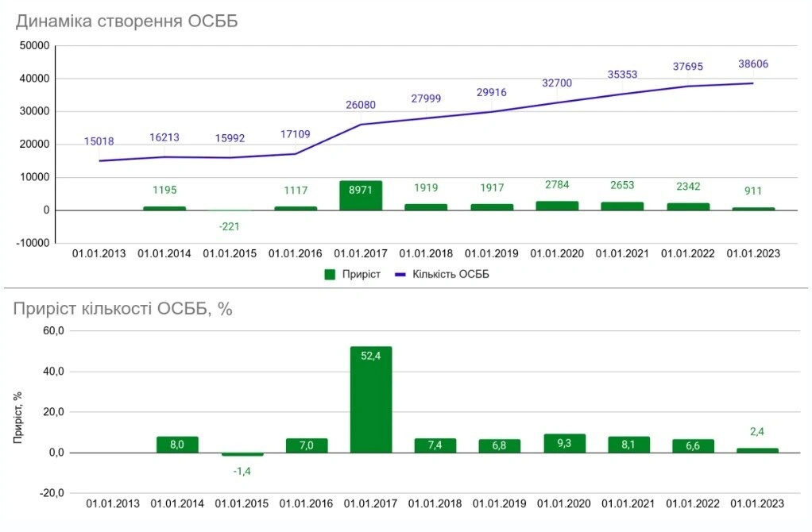Click the Приріст кількості ОСББ, % title
The height and width of the screenshot is (532, 812).
point(123,309)
